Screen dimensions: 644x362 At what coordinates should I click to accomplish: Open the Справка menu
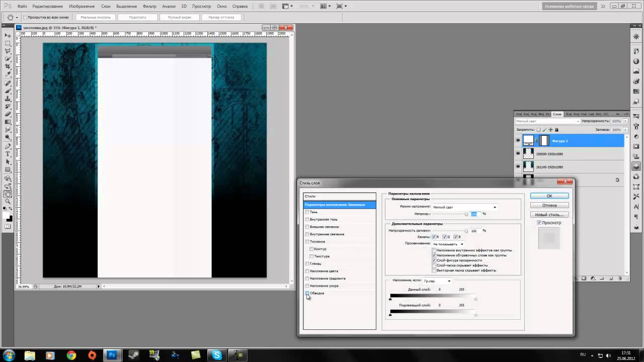[x=240, y=7]
